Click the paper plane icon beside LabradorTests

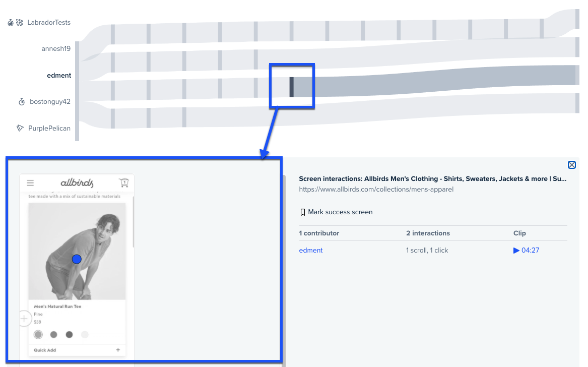[x=20, y=22]
